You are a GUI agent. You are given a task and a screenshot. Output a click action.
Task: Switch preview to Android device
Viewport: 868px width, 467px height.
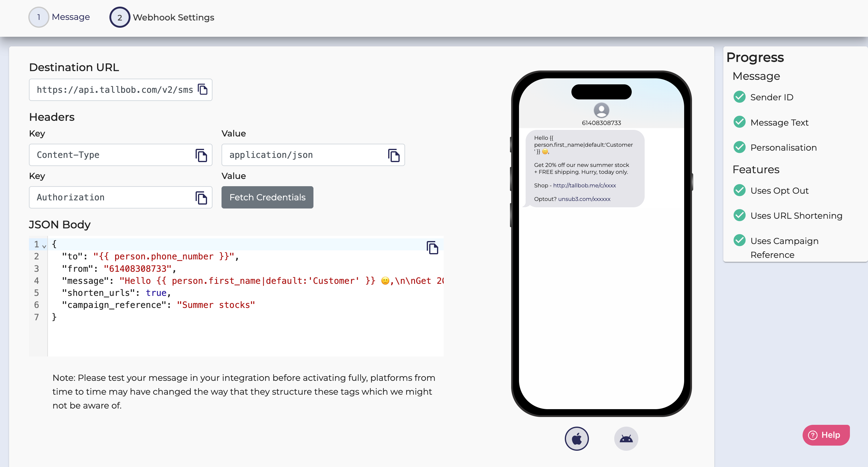click(626, 439)
